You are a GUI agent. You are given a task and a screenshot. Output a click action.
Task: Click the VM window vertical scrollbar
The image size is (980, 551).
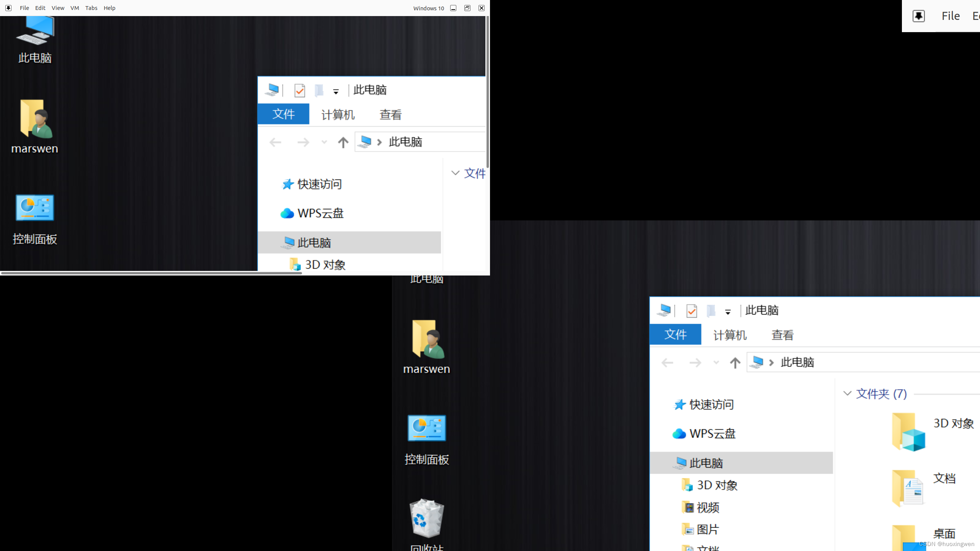pyautogui.click(x=487, y=92)
